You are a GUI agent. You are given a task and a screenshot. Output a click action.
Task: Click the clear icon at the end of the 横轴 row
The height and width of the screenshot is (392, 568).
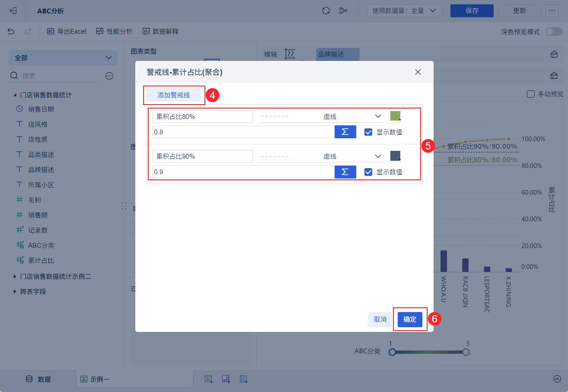[x=554, y=54]
